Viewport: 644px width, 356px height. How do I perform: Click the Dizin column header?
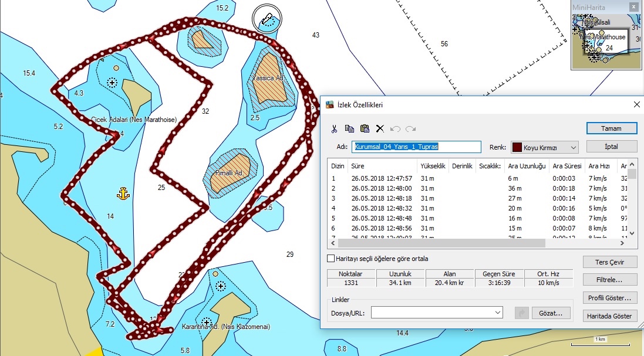[x=338, y=166]
